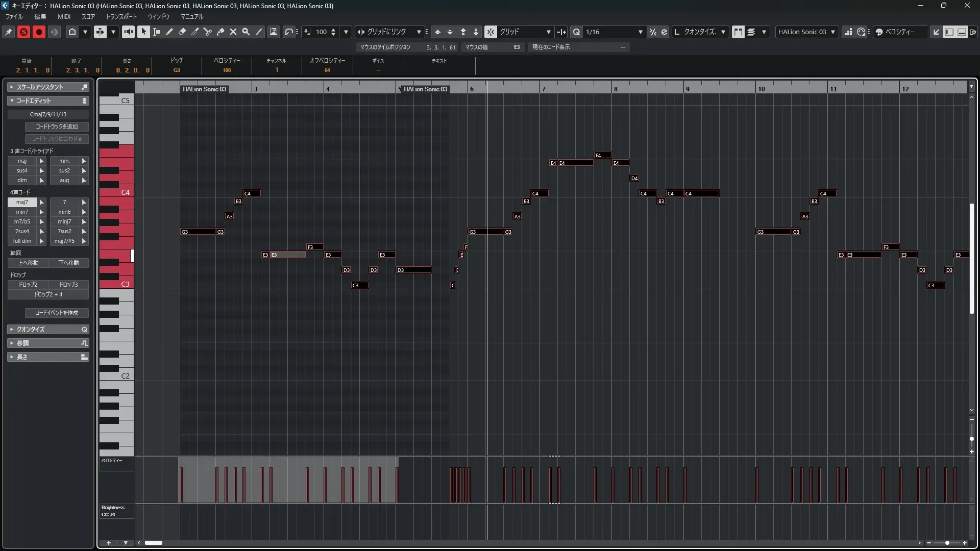Open the トランスポート menu
Screen dimensions: 980x551
pyautogui.click(x=121, y=16)
